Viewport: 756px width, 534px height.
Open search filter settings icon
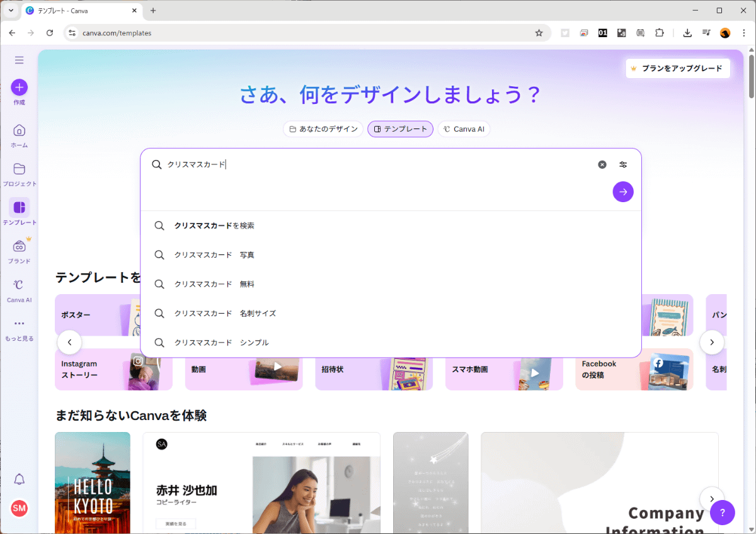pyautogui.click(x=623, y=164)
